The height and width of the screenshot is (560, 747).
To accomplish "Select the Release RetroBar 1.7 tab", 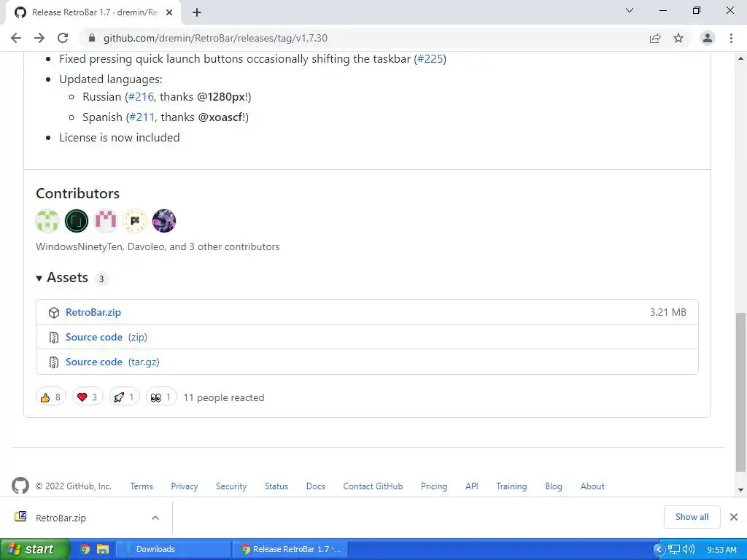I will 93,12.
